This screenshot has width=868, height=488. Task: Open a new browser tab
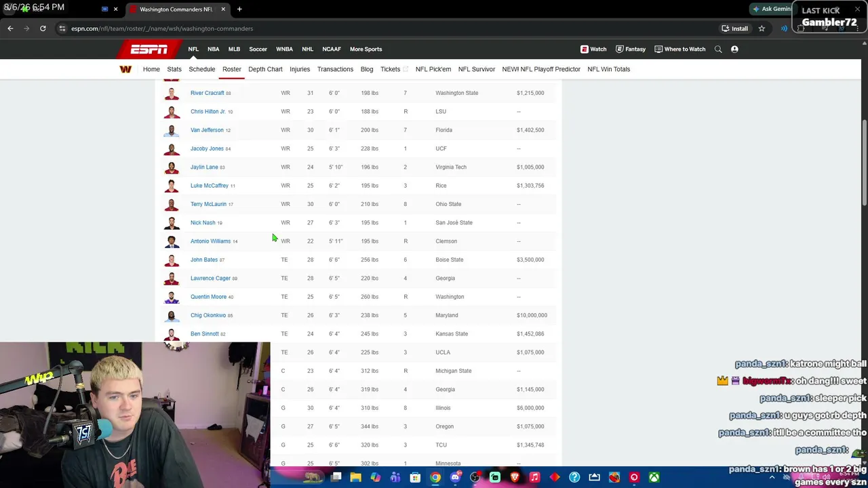(239, 9)
